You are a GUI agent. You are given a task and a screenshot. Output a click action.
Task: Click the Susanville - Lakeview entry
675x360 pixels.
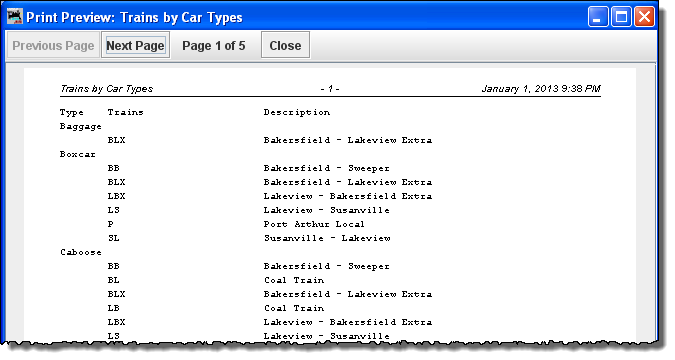[x=327, y=238]
